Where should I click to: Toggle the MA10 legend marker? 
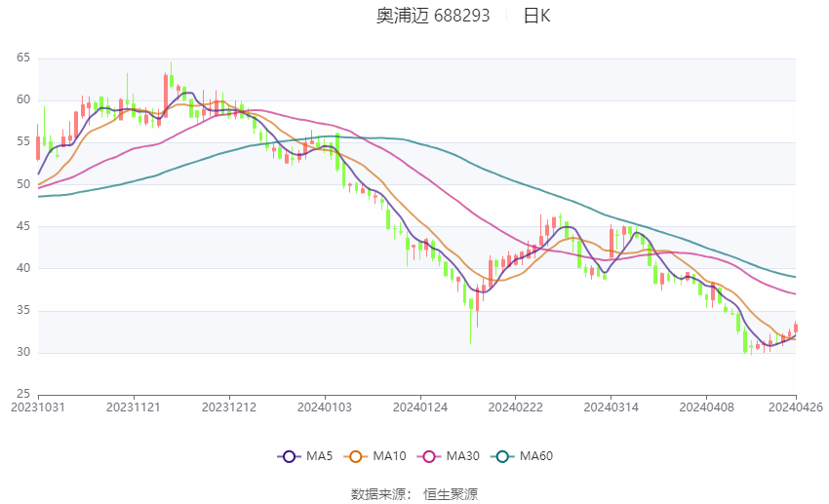coord(356,456)
